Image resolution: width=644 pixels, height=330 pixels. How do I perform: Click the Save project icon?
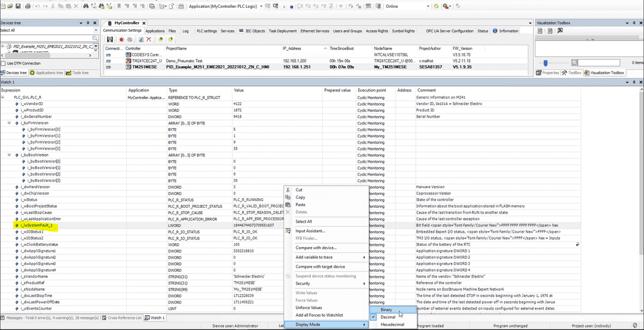[x=18, y=6]
